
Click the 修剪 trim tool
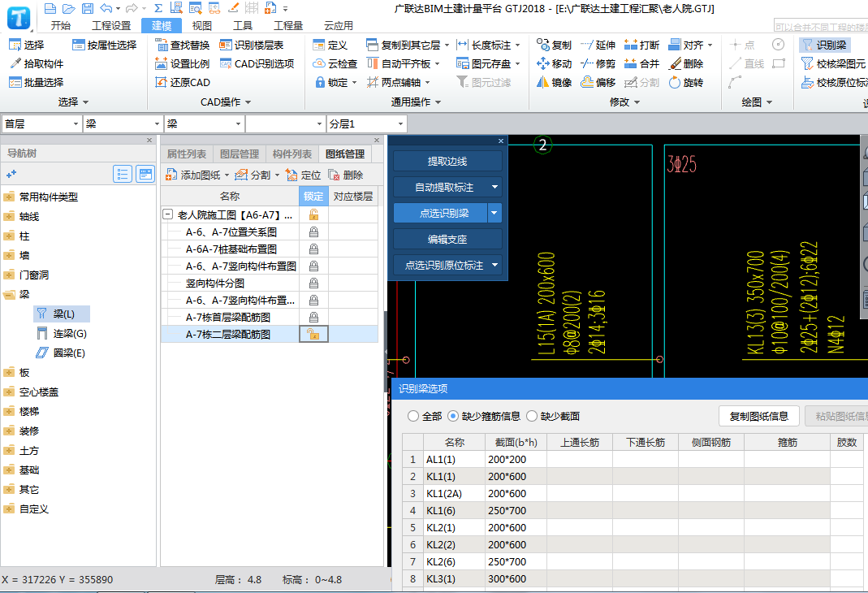coord(598,63)
